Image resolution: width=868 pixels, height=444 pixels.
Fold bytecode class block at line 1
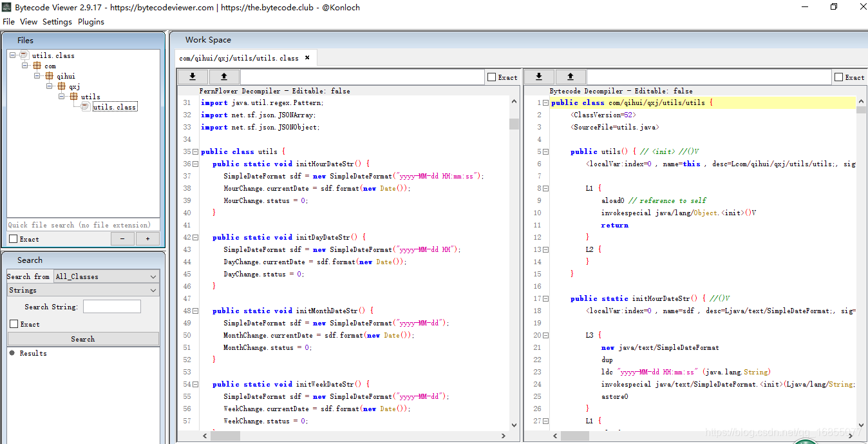(545, 103)
